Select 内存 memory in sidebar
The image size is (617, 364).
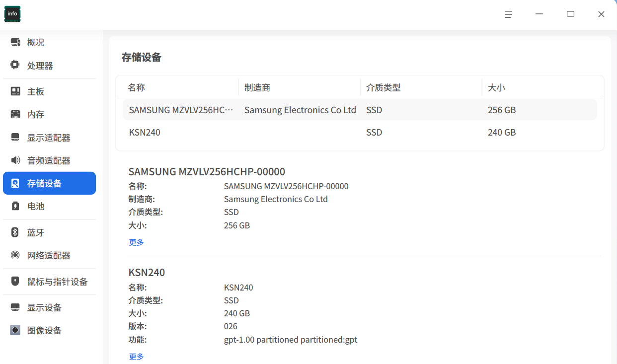click(x=49, y=114)
